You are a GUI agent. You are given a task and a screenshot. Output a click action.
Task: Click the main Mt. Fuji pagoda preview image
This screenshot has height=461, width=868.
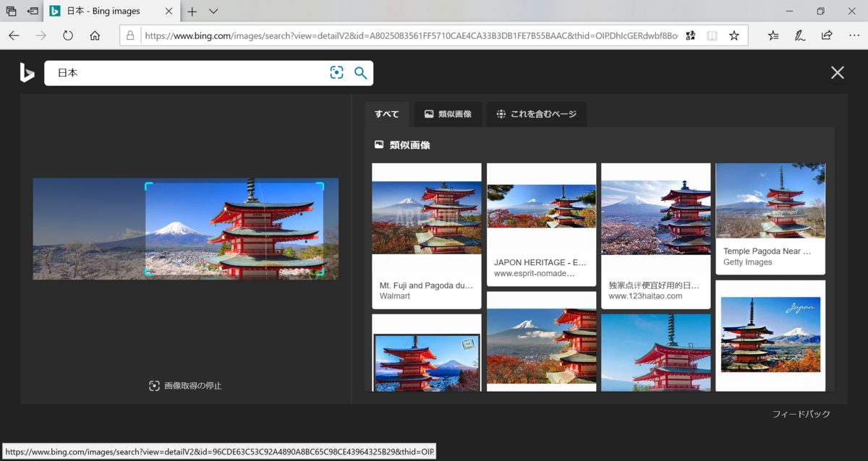pos(186,229)
